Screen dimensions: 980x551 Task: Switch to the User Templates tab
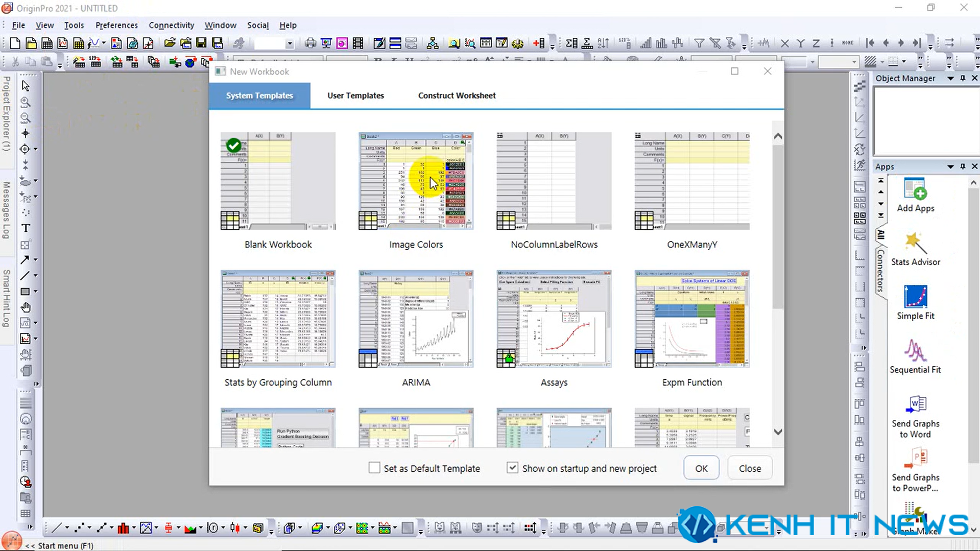(355, 95)
